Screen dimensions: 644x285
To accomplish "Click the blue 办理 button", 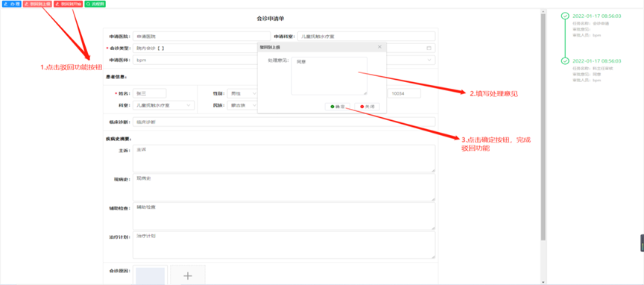I will pyautogui.click(x=11, y=4).
